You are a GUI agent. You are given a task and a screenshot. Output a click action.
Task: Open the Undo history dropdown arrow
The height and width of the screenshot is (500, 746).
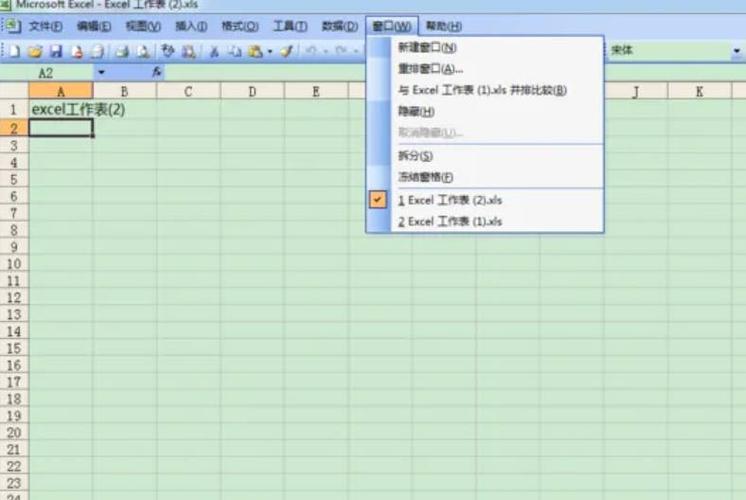[x=326, y=51]
